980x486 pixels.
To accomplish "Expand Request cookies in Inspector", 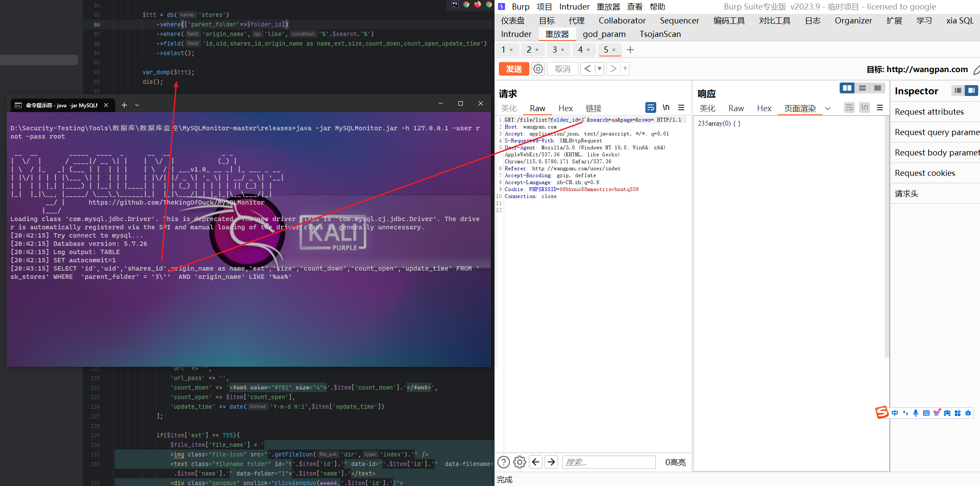I will [x=935, y=173].
